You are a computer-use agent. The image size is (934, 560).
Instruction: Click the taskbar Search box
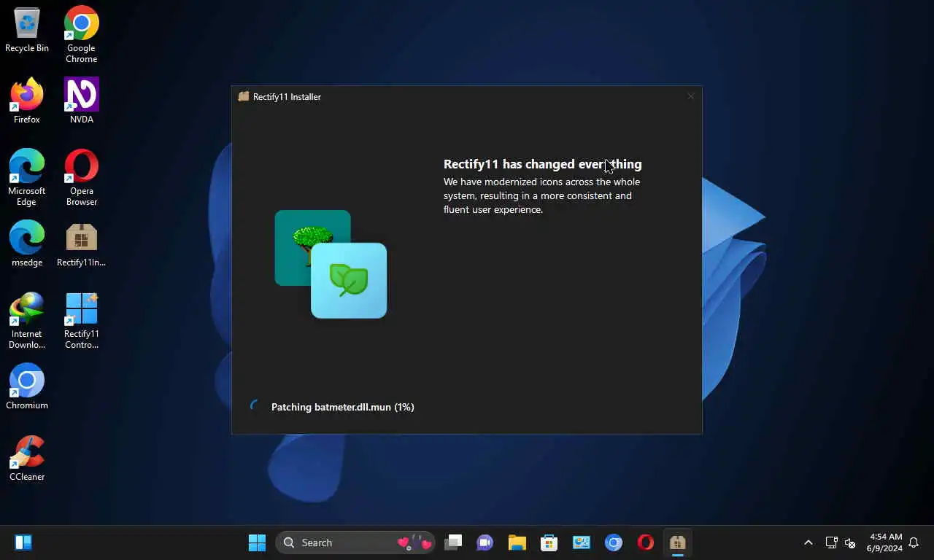click(x=355, y=542)
